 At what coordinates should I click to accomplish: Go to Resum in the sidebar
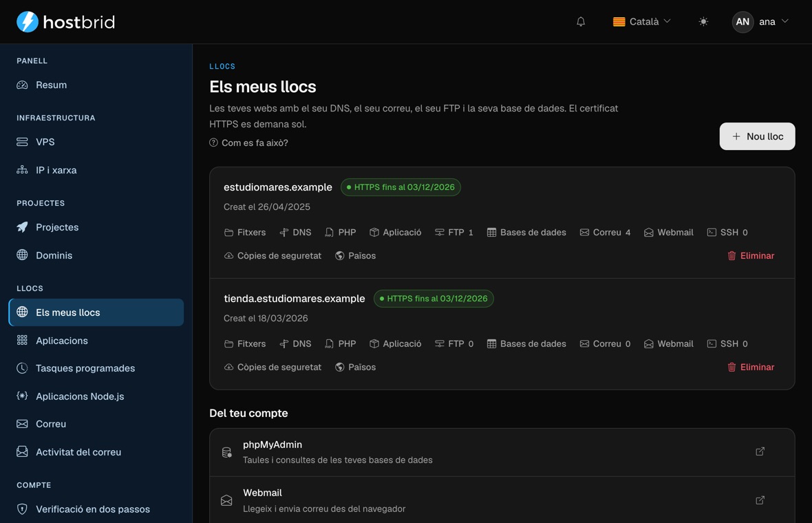coord(96,85)
